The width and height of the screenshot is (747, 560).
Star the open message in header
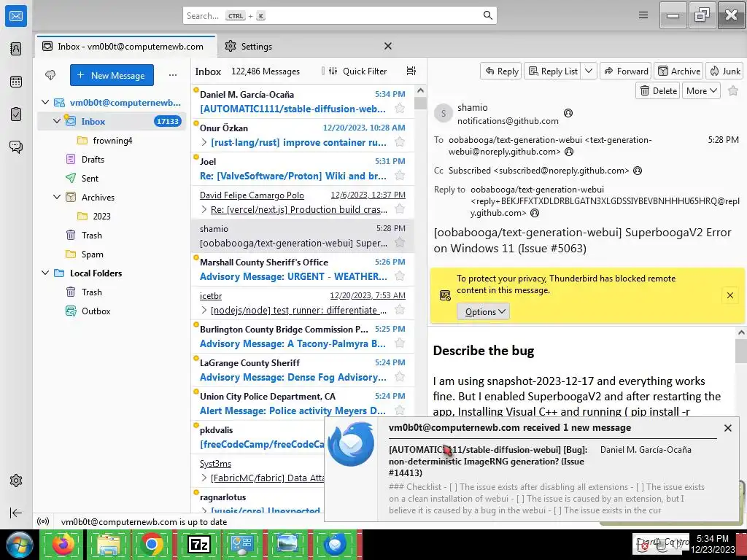[x=733, y=90]
